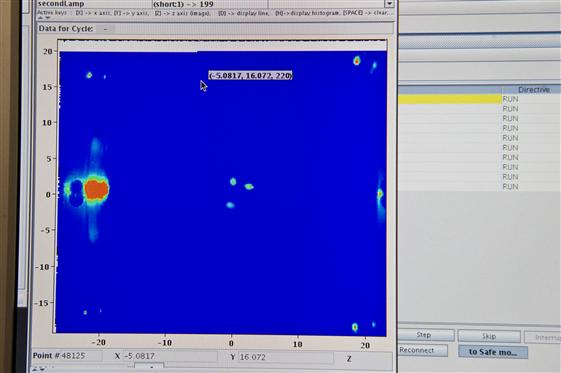Click the y-axis tick label 15
This screenshot has height=373, width=561.
(x=47, y=87)
